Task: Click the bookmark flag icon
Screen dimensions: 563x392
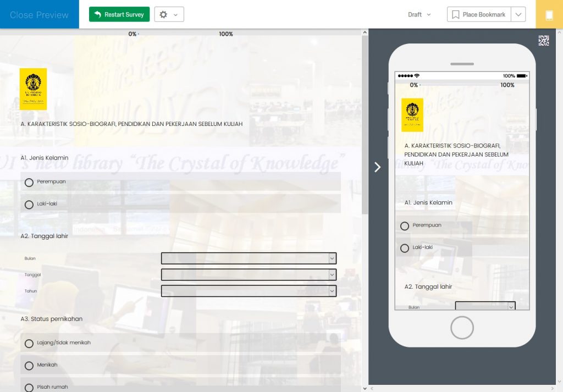Action: click(455, 15)
